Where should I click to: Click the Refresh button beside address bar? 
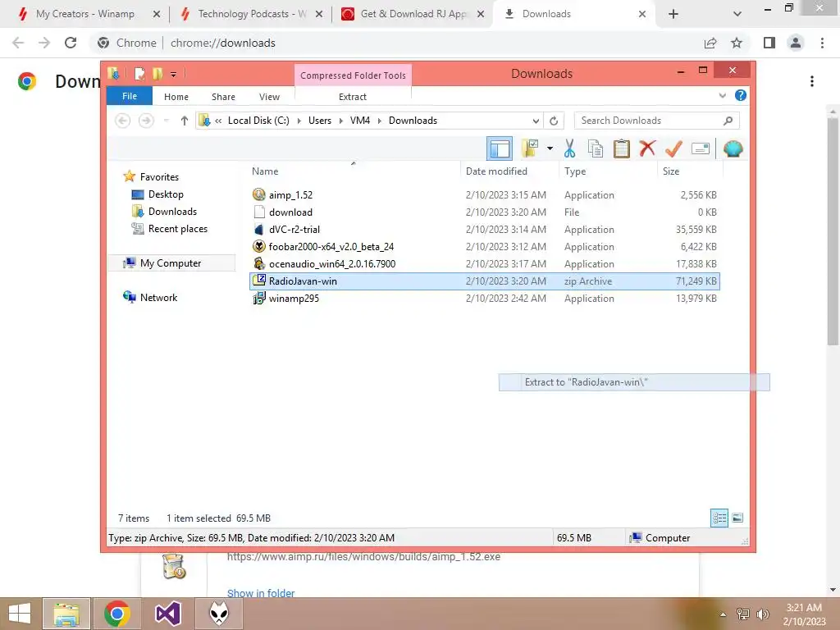[554, 121]
